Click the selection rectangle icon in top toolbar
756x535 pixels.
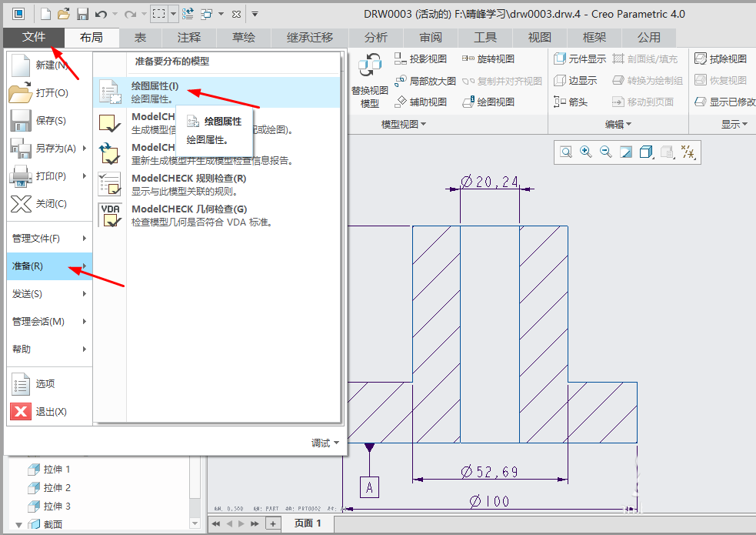pyautogui.click(x=158, y=14)
